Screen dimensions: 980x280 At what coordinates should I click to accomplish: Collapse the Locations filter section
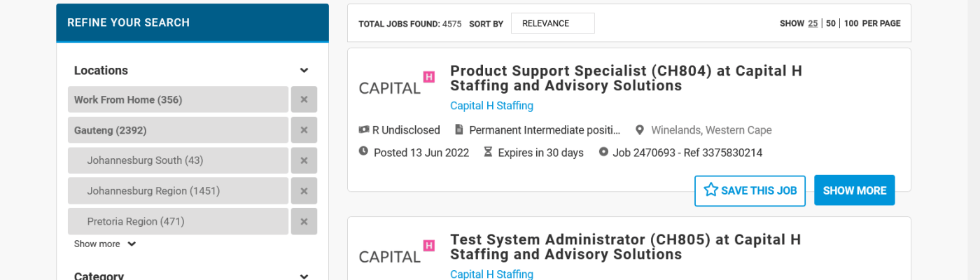click(x=304, y=71)
